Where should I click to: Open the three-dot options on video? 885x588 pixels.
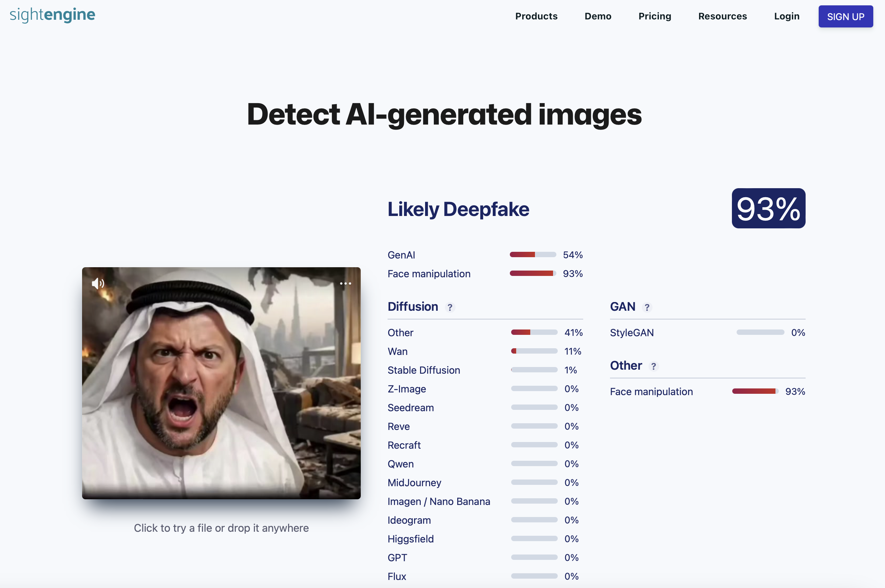345,284
